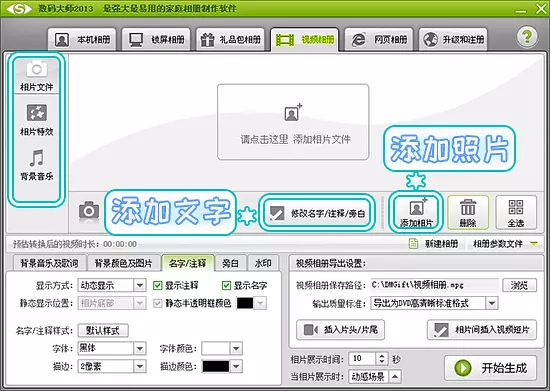Minimize the window
550x391 pixels.
point(521,11)
